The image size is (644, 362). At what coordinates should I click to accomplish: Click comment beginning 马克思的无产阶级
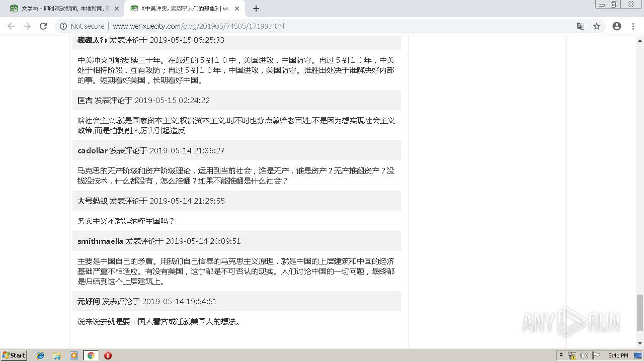click(x=236, y=175)
